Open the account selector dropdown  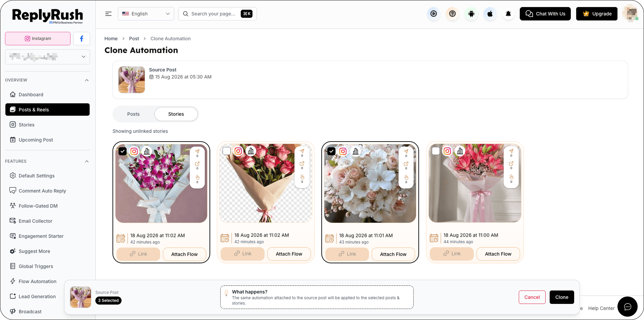point(47,57)
